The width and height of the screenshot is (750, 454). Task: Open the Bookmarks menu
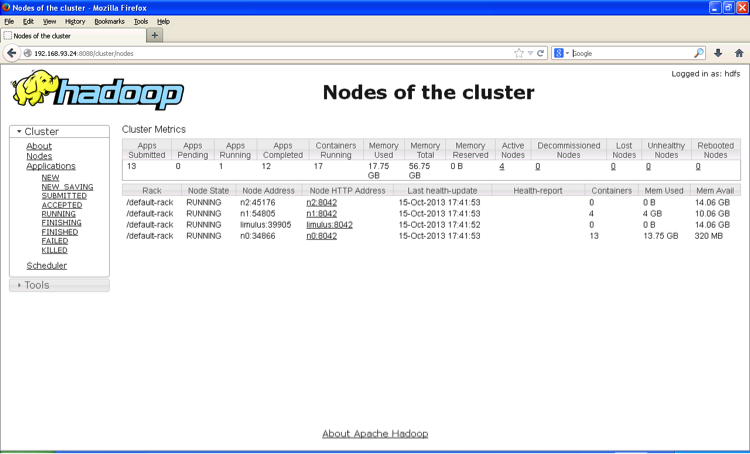tap(109, 21)
